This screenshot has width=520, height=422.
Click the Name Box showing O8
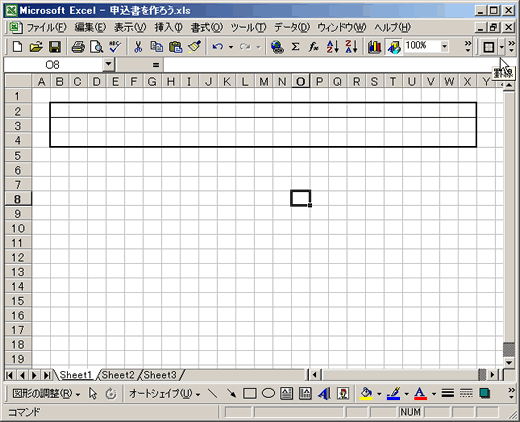[53, 64]
